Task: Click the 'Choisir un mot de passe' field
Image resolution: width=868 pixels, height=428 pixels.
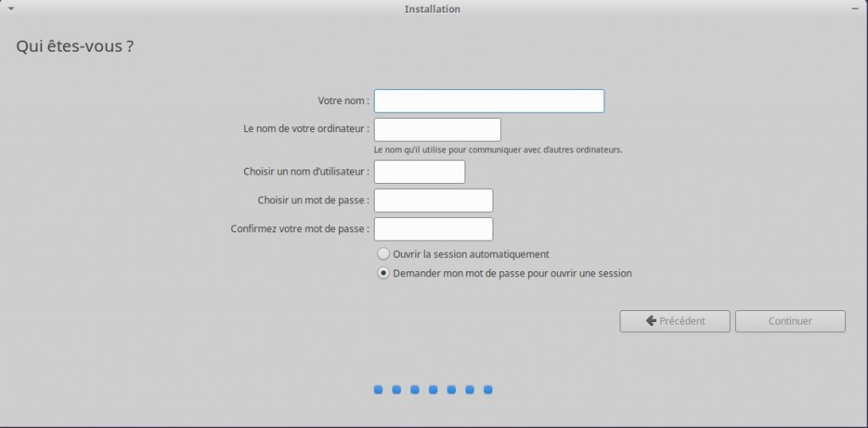Action: point(433,200)
